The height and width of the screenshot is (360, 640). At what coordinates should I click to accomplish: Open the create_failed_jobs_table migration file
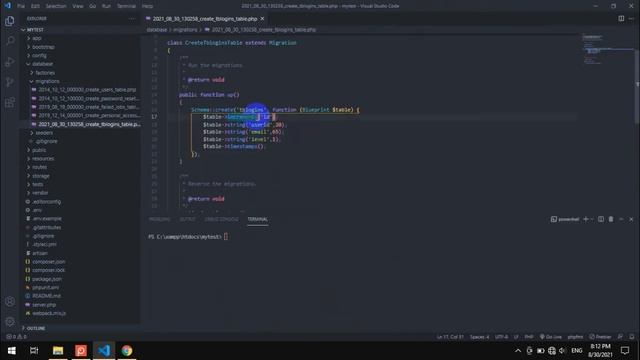point(80,107)
